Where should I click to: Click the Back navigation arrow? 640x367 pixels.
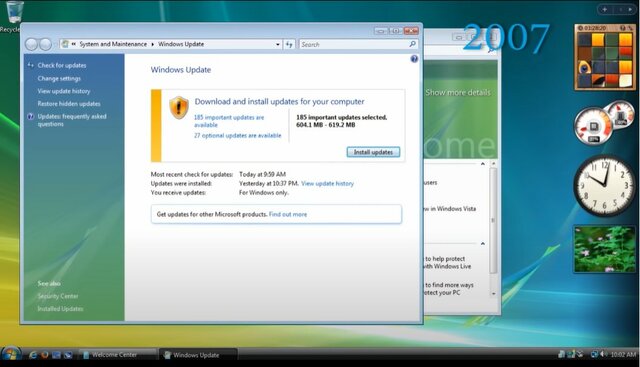click(x=32, y=44)
